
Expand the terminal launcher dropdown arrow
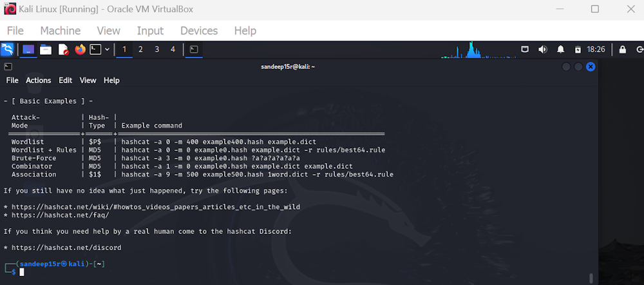coord(107,50)
